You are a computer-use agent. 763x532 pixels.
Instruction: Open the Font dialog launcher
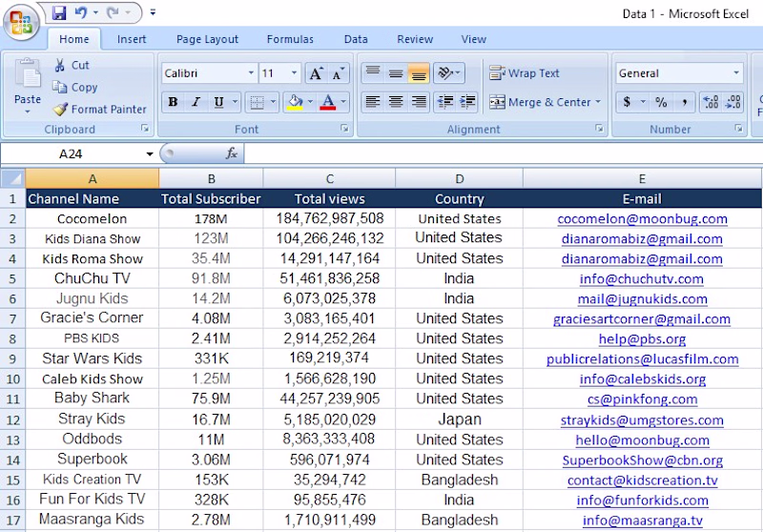pyautogui.click(x=344, y=129)
